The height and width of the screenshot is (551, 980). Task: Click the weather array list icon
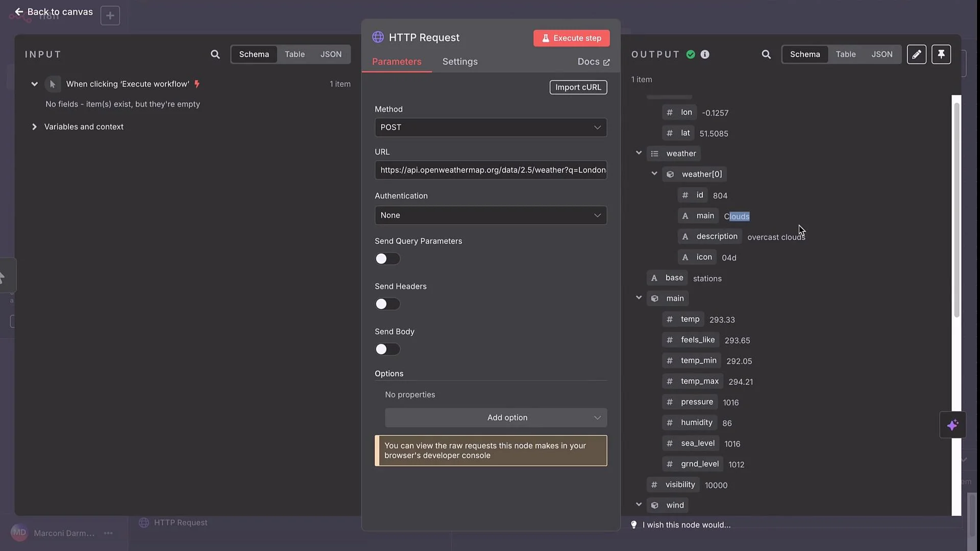pos(654,154)
